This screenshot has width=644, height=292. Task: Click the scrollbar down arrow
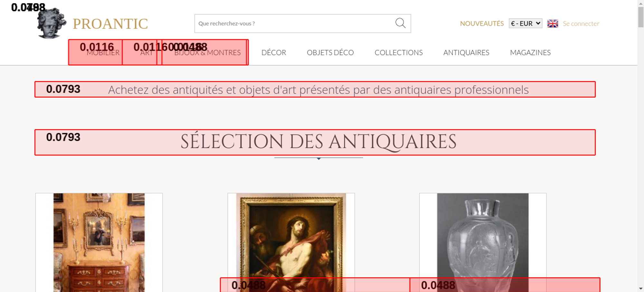[641, 288]
